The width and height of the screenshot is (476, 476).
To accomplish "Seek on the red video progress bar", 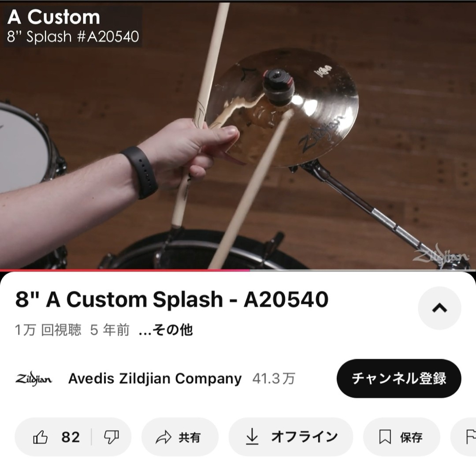I will coord(124,270).
